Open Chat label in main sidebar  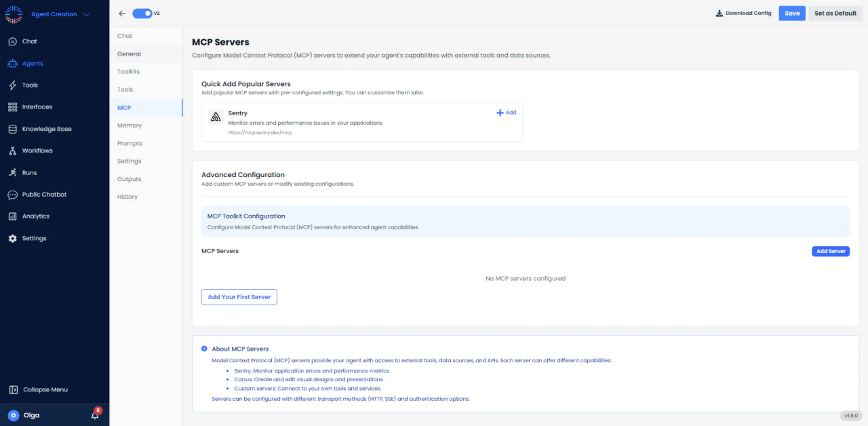pos(30,41)
